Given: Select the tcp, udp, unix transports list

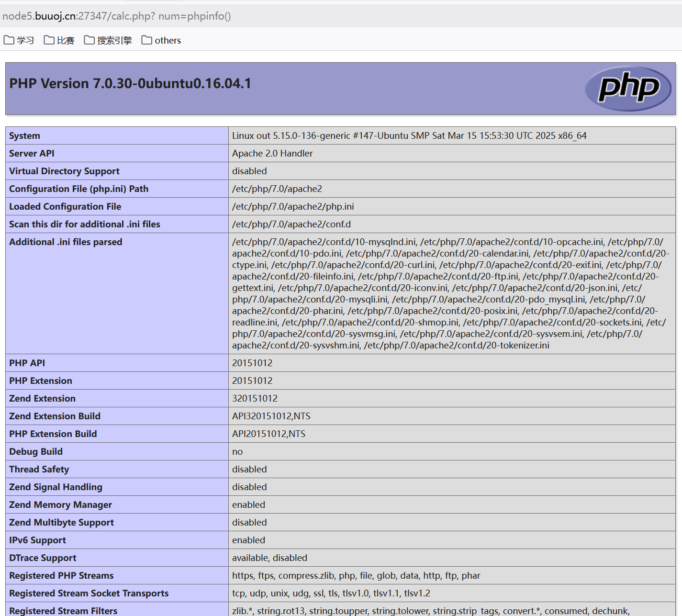Looking at the screenshot, I should pyautogui.click(x=331, y=593).
